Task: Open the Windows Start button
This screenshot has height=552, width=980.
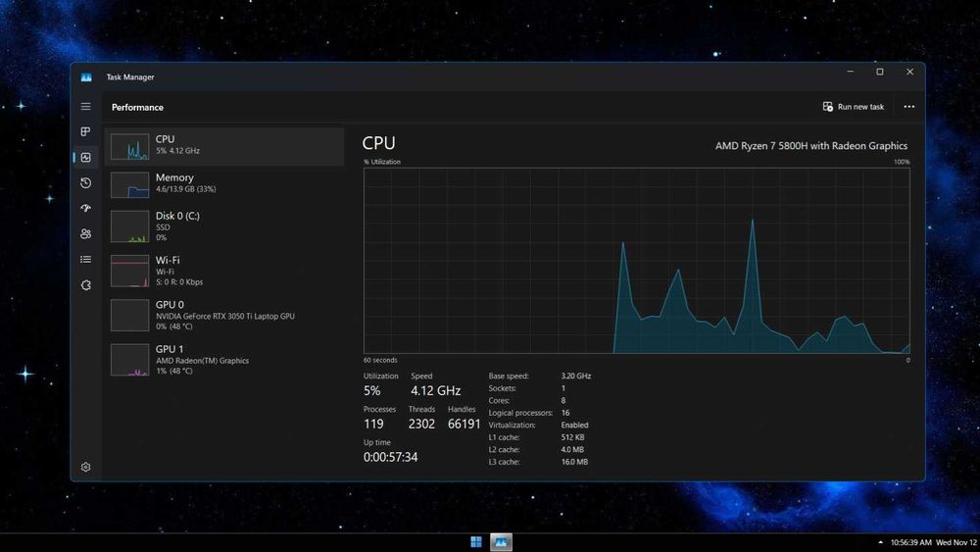Action: [475, 542]
